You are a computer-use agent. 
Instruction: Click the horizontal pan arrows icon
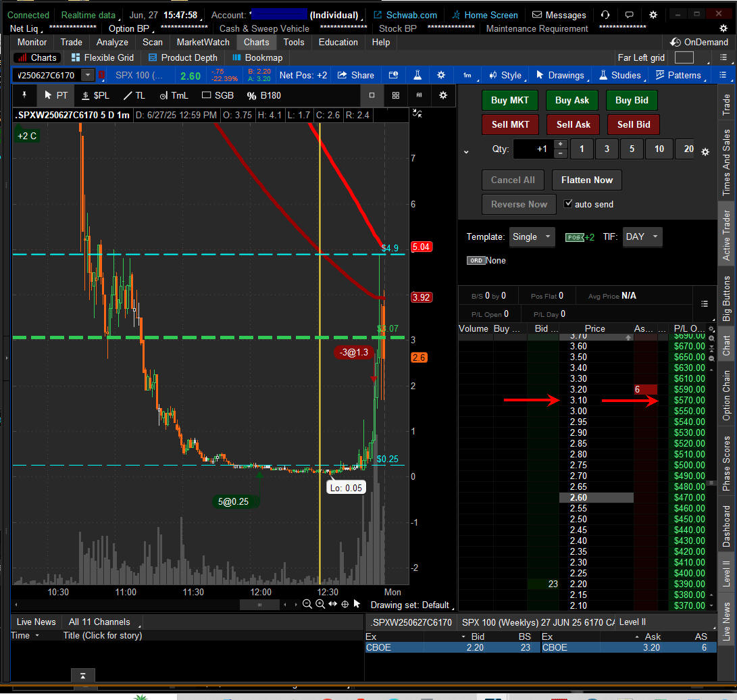333,604
